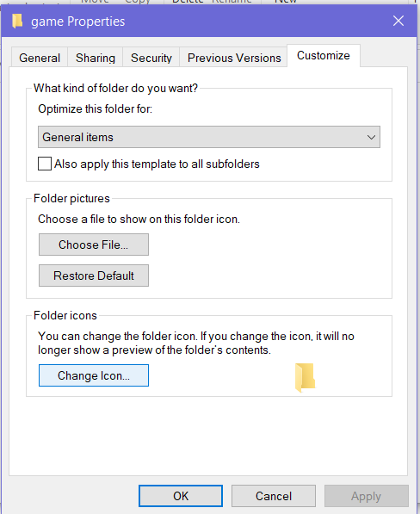Viewport: 420px width, 514px height.
Task: Select the Customize tab
Action: 324,55
